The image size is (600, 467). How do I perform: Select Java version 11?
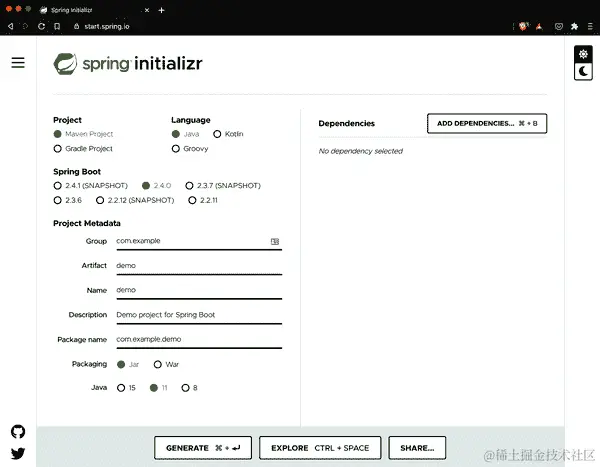(158, 388)
